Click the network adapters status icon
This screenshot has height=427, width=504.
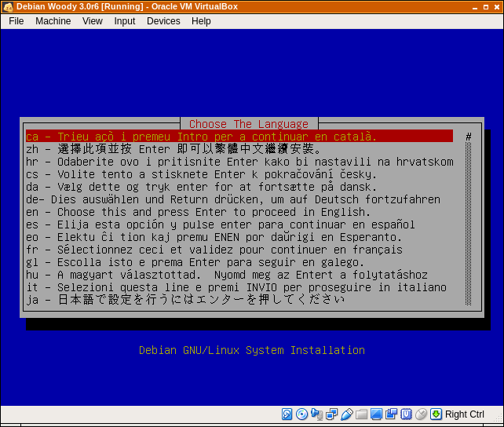(x=331, y=414)
